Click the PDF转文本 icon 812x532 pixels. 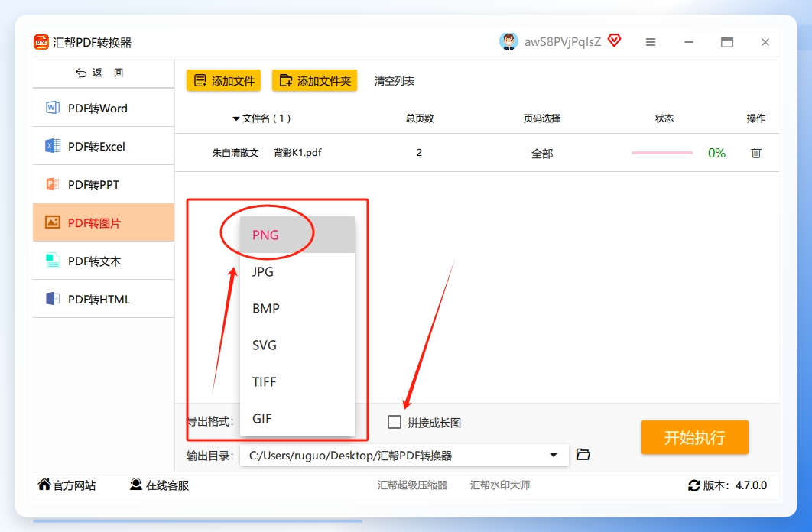(x=52, y=261)
